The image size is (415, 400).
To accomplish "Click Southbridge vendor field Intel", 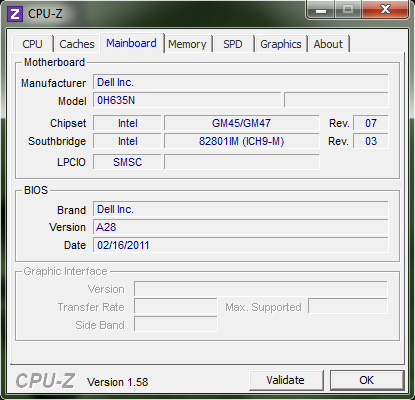I will [127, 141].
